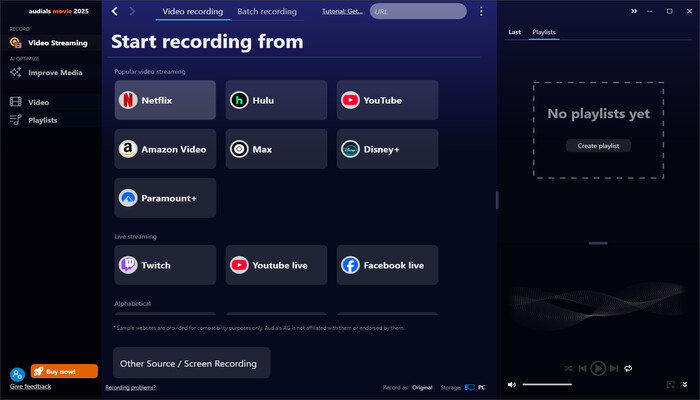The image size is (700, 400).
Task: Choose the Youtube live tile
Action: (x=276, y=265)
